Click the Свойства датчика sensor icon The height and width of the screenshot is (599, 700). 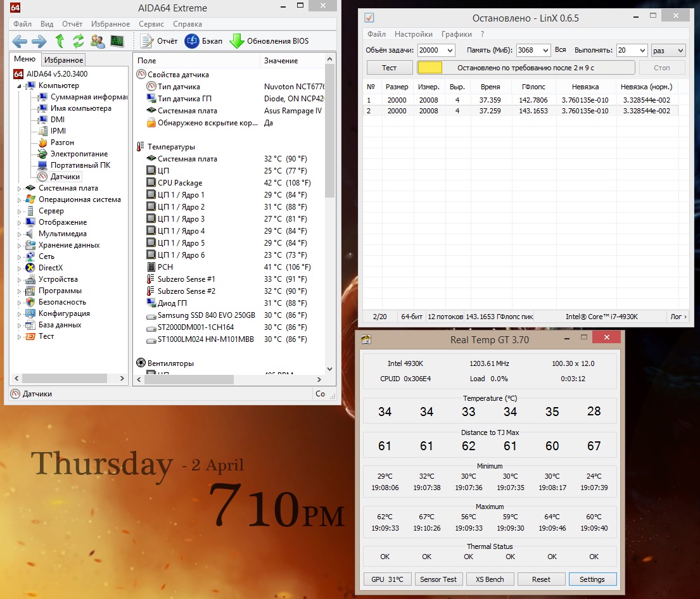pos(141,75)
